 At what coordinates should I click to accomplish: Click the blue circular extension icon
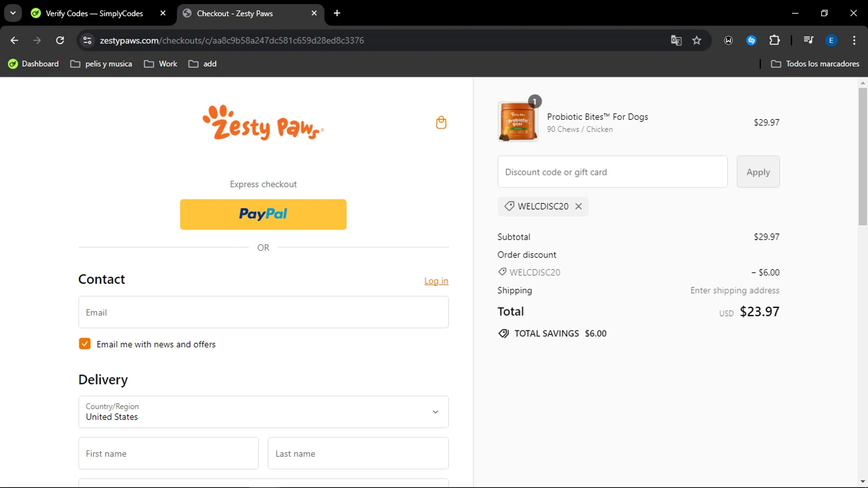(x=751, y=41)
